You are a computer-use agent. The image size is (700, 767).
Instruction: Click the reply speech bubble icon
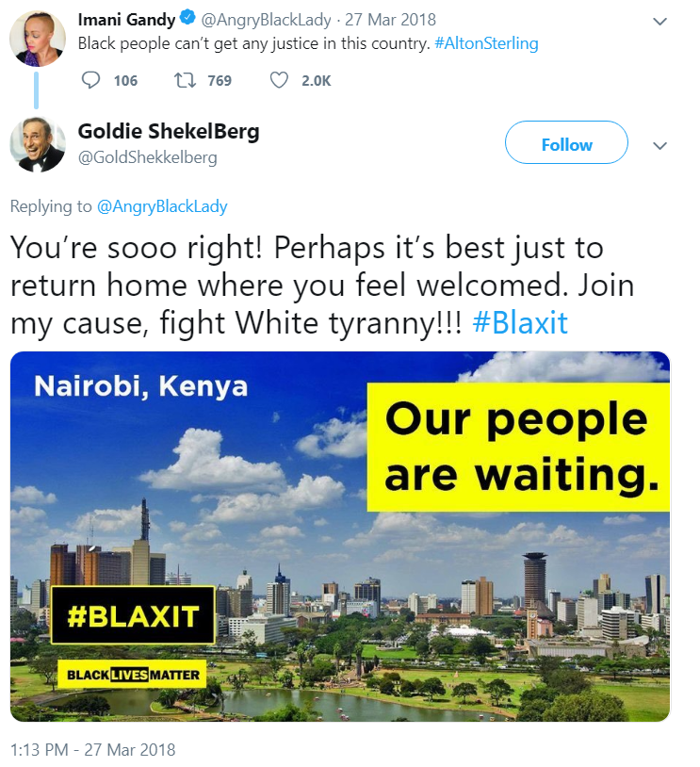coord(90,80)
